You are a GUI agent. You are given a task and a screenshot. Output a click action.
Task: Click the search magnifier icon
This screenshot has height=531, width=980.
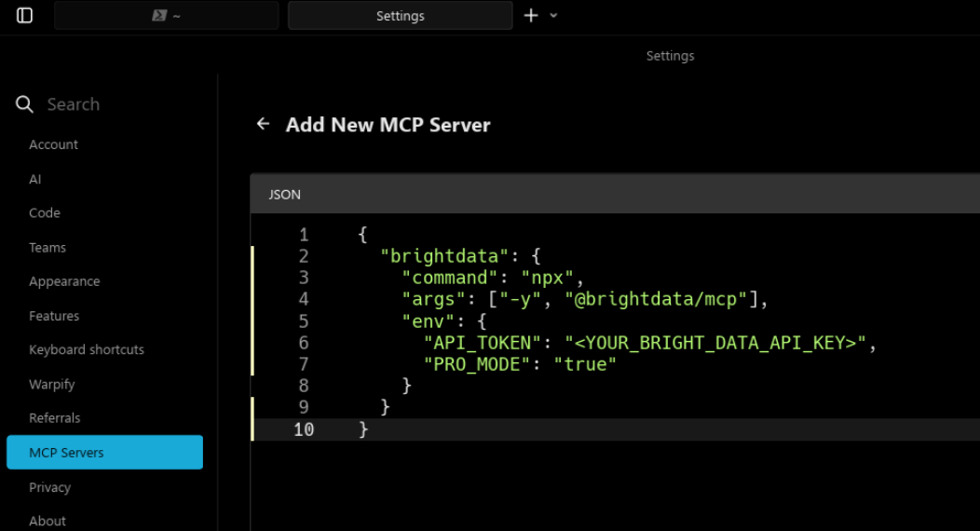click(x=24, y=104)
